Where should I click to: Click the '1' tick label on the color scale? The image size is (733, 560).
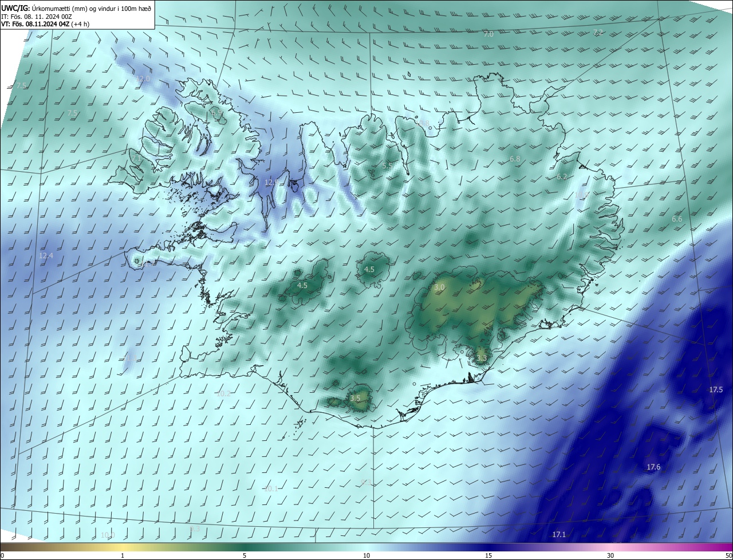123,555
